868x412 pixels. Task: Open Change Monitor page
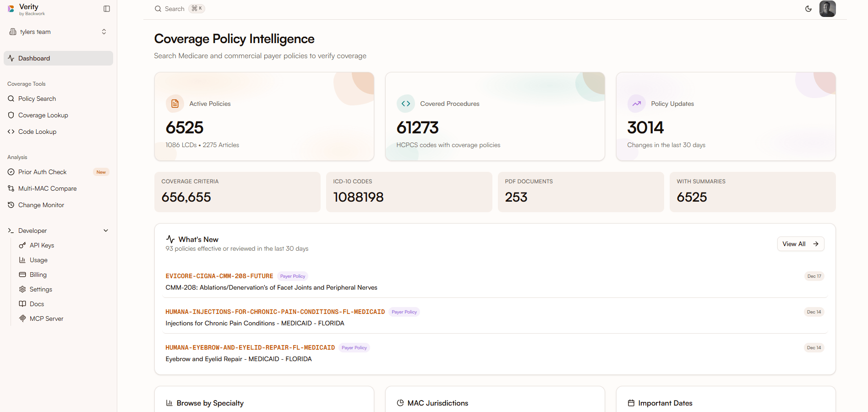click(x=58, y=205)
